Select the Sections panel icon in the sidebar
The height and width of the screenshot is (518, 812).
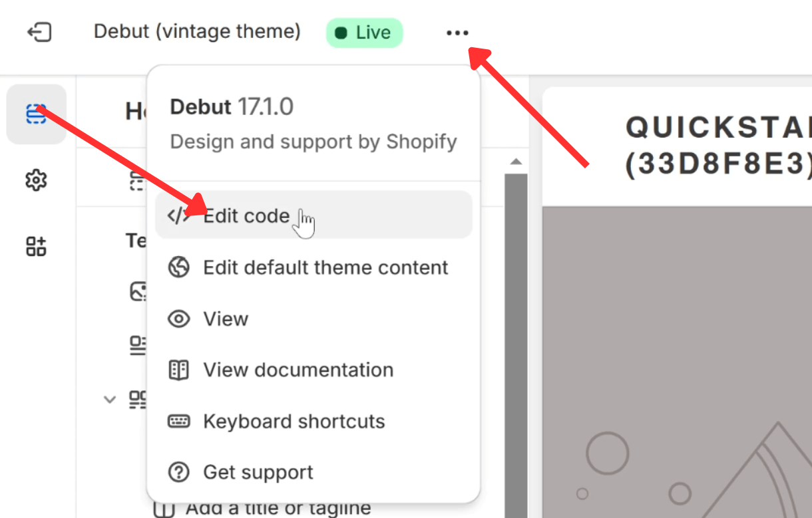point(36,114)
